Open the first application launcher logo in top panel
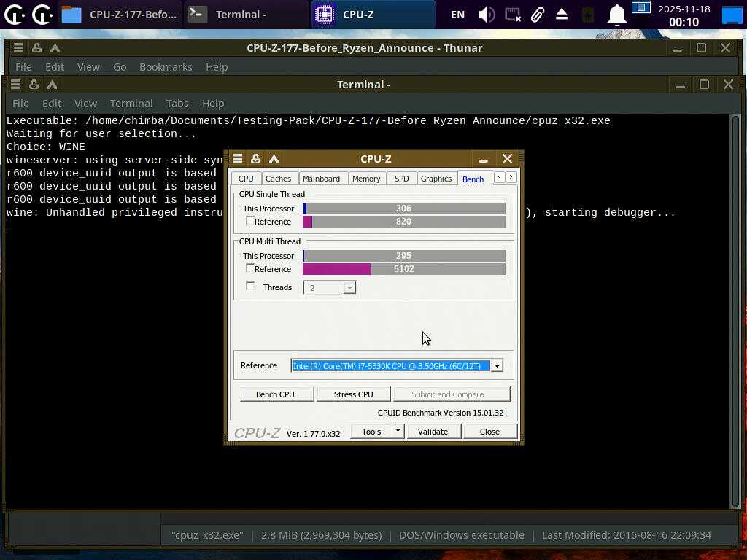747x560 pixels. tap(15, 15)
